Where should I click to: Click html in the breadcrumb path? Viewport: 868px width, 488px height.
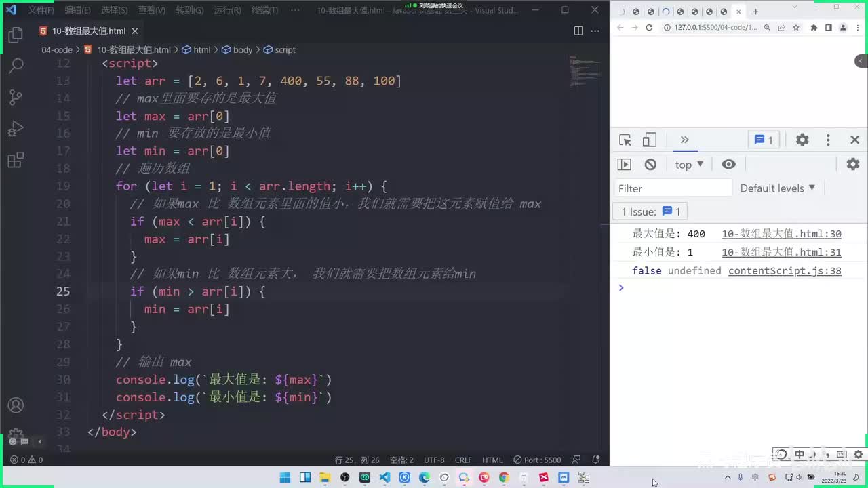[x=197, y=49]
